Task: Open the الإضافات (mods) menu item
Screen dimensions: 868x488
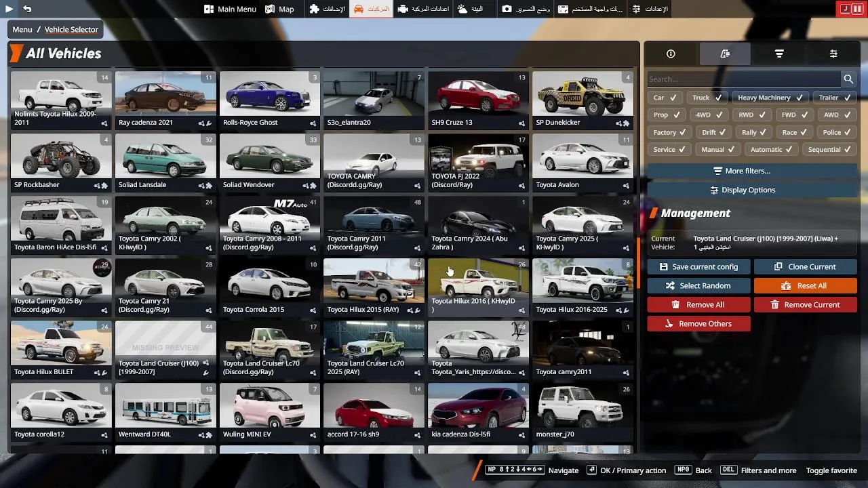Action: coord(327,9)
